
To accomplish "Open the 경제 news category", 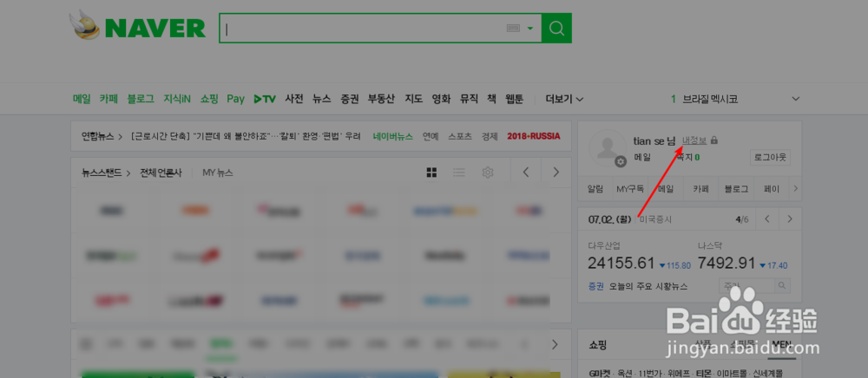I will (x=490, y=136).
